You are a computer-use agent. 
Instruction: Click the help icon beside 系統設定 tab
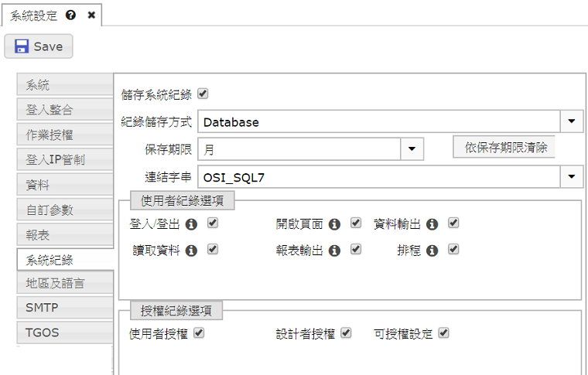[x=71, y=15]
